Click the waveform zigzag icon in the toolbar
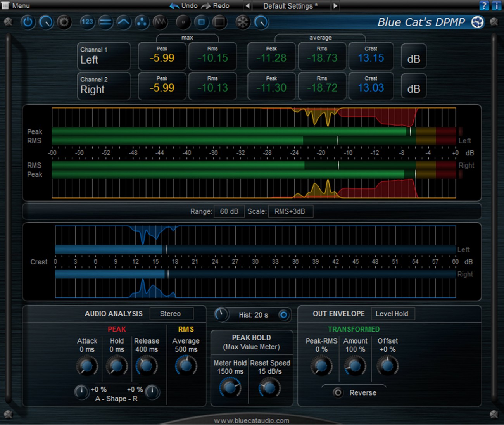The width and height of the screenshot is (504, 425). point(160,22)
